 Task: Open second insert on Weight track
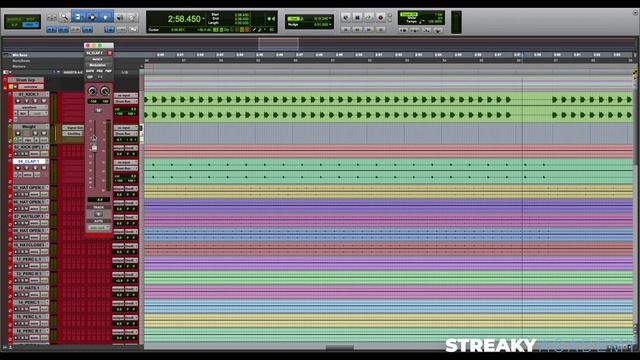point(73,133)
